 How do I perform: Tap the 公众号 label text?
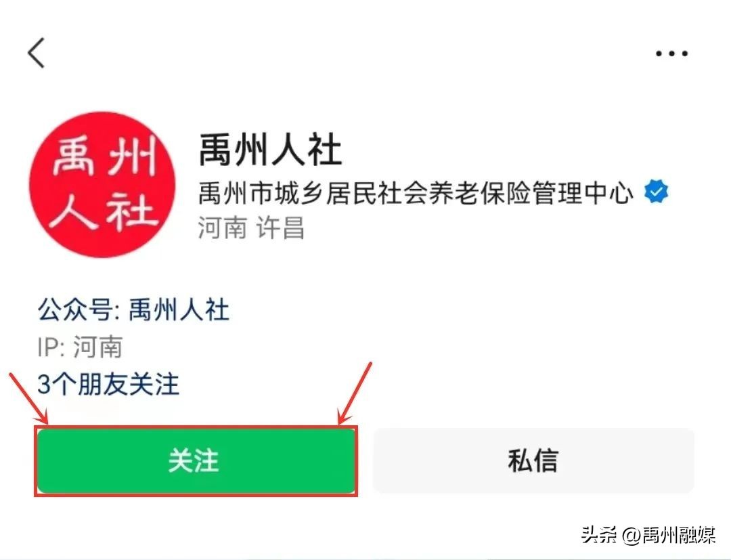[74, 310]
